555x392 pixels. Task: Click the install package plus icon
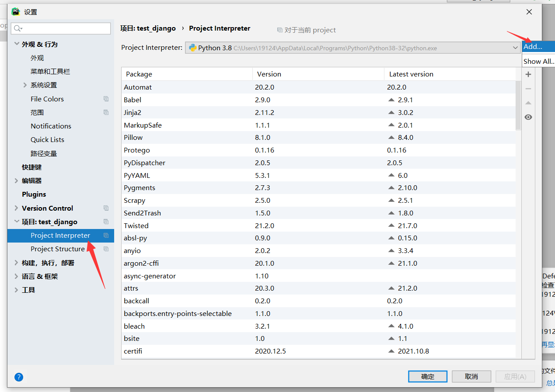point(528,74)
